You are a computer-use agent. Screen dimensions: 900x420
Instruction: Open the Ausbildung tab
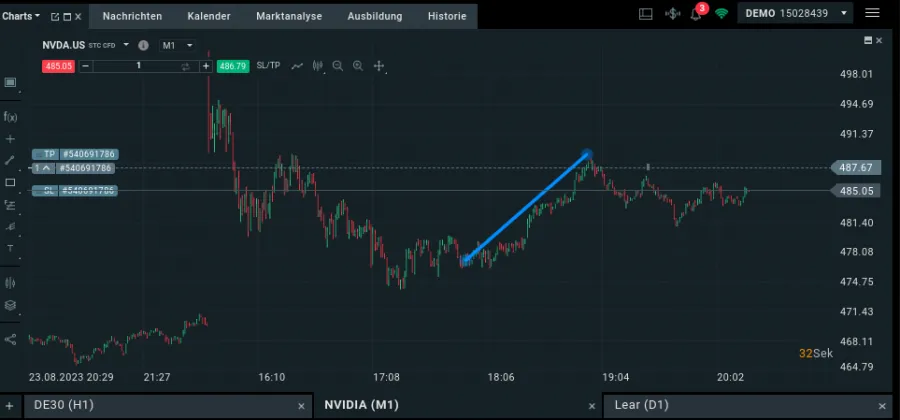375,16
